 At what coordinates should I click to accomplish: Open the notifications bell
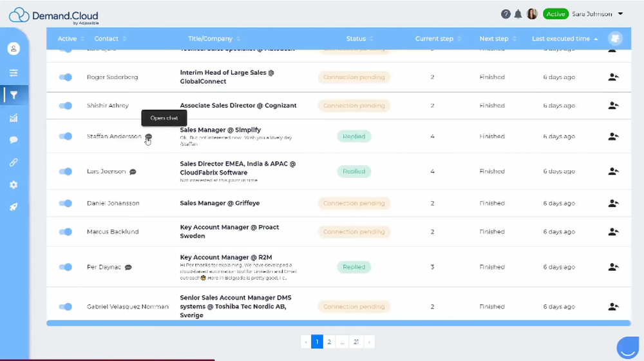click(518, 14)
